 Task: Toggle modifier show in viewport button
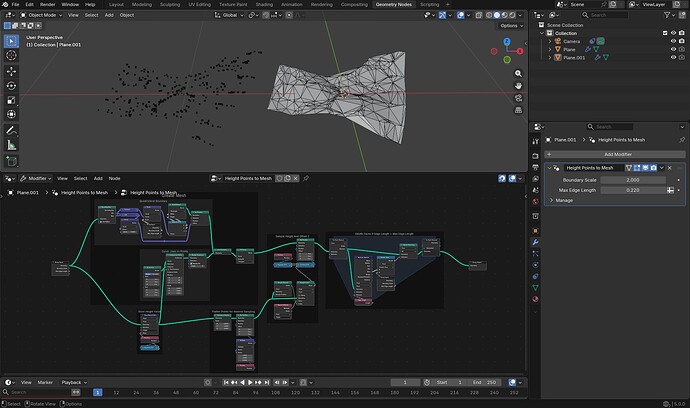(645, 168)
